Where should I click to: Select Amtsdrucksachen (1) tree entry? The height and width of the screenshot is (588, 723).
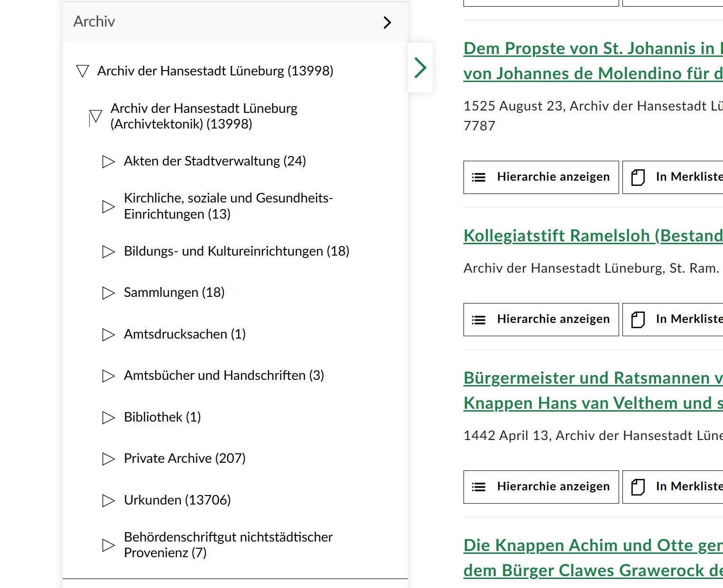(185, 334)
